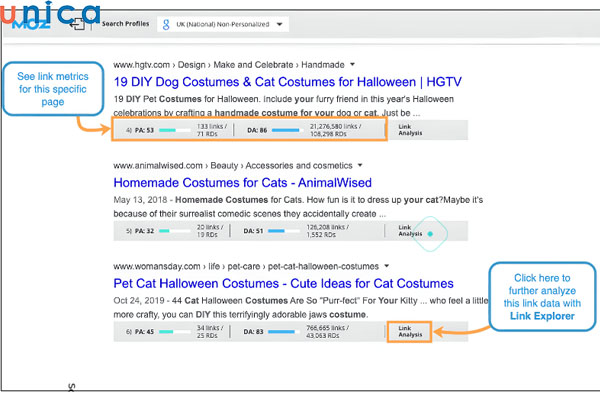Click the PA: 53 score bar

pyautogui.click(x=174, y=129)
